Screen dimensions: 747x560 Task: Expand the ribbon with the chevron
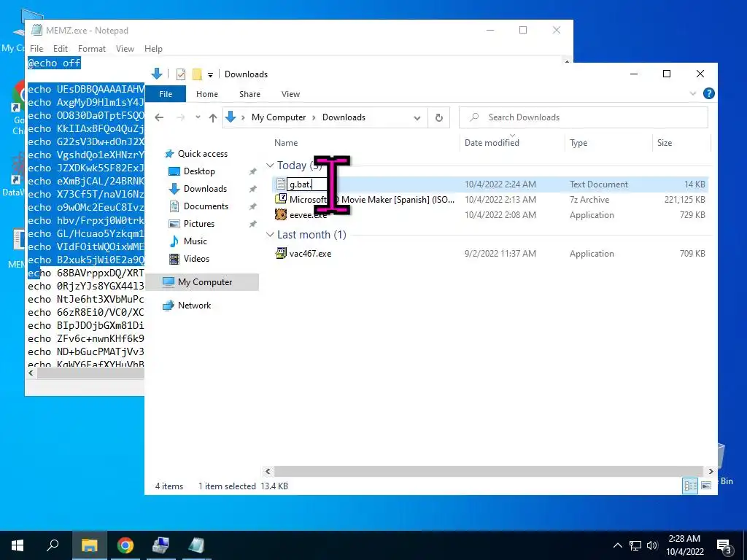point(693,94)
